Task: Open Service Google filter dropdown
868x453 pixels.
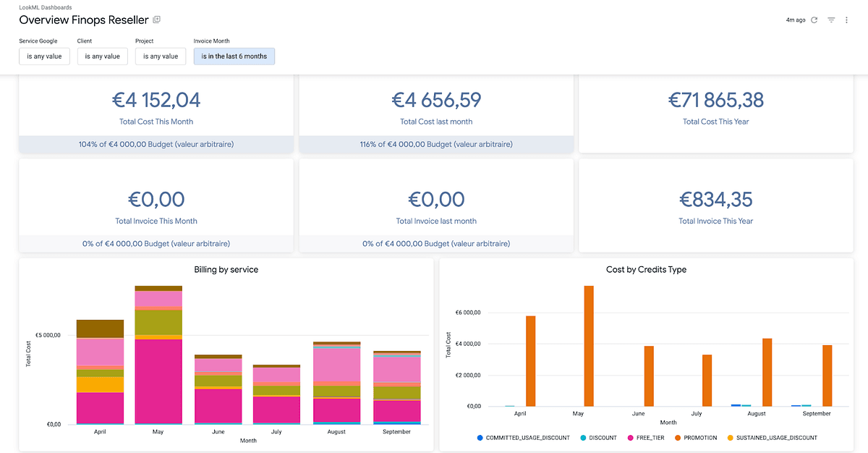Action: (44, 56)
